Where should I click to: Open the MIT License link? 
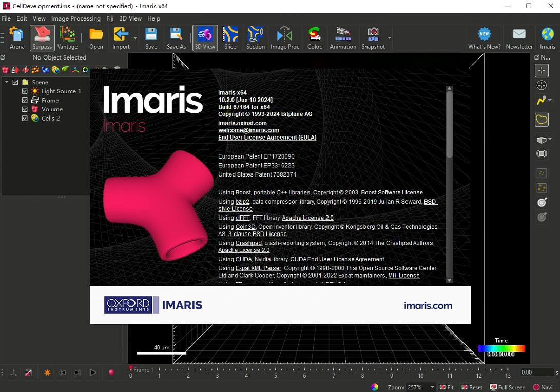(x=403, y=275)
